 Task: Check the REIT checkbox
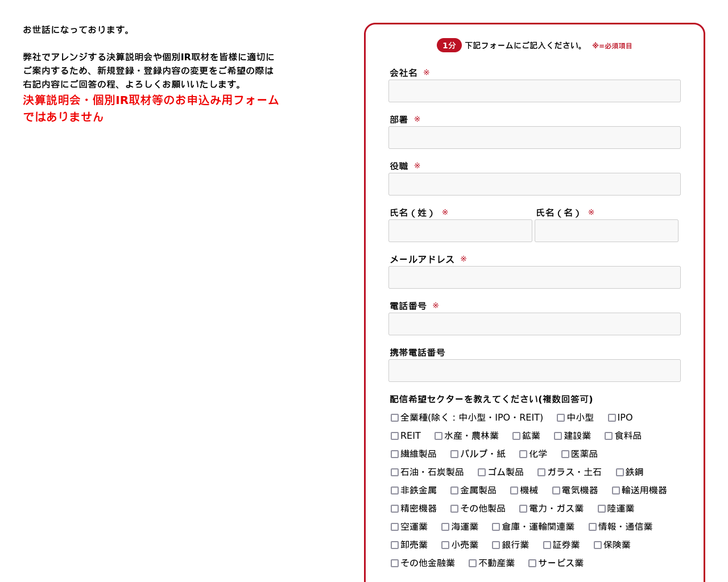395,436
